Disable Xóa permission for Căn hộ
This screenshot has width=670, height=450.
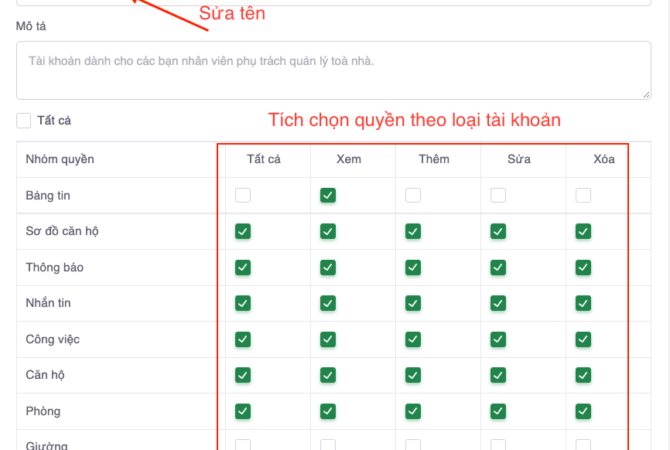[x=583, y=375]
